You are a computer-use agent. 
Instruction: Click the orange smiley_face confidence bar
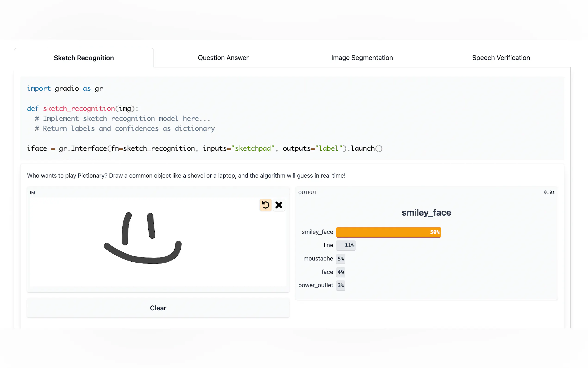click(388, 232)
